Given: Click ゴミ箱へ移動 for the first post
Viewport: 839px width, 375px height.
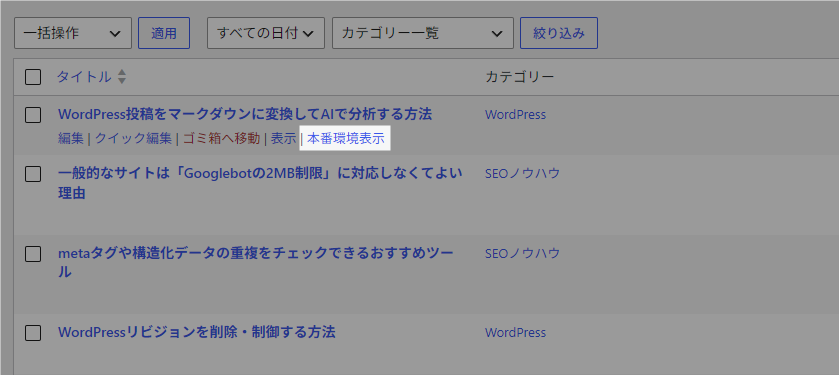Looking at the screenshot, I should 222,139.
